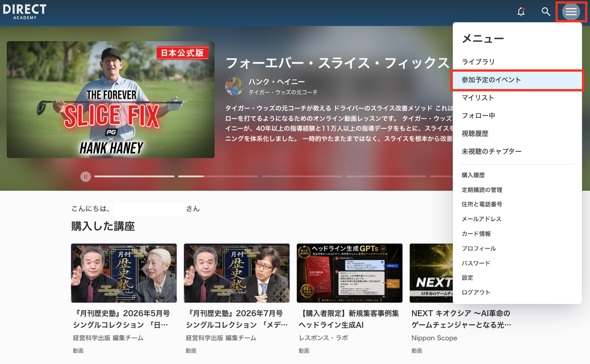Viewport: 590px width, 364px height.
Task: Open プロフィール from the menu
Action: [517, 248]
